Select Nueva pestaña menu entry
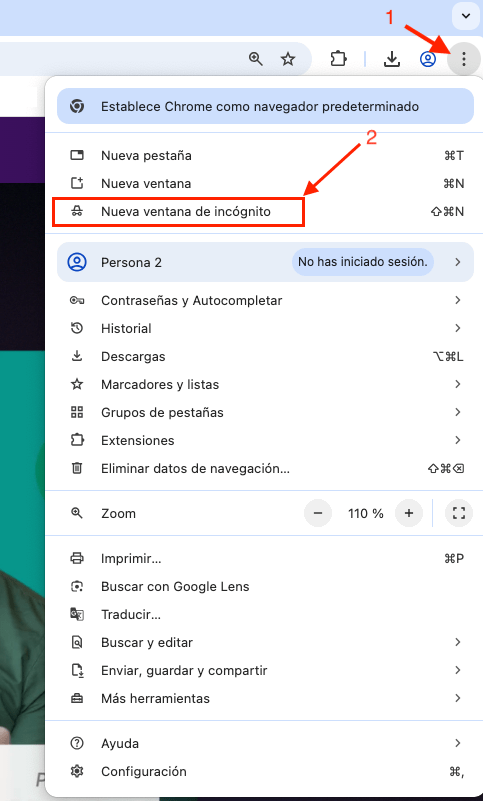This screenshot has height=801, width=483. click(265, 155)
